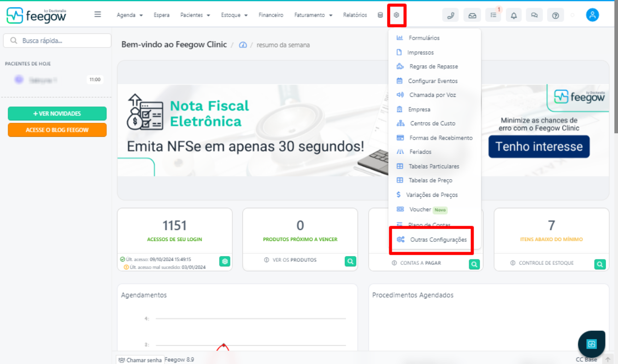Click the 'ACESSOS DE SEU LOGIN' label

click(x=174, y=239)
